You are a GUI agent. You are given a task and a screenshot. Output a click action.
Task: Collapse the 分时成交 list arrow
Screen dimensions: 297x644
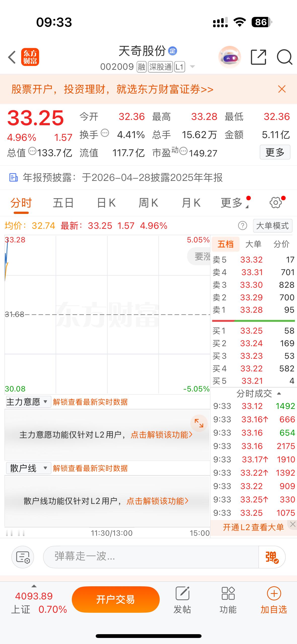(x=279, y=394)
